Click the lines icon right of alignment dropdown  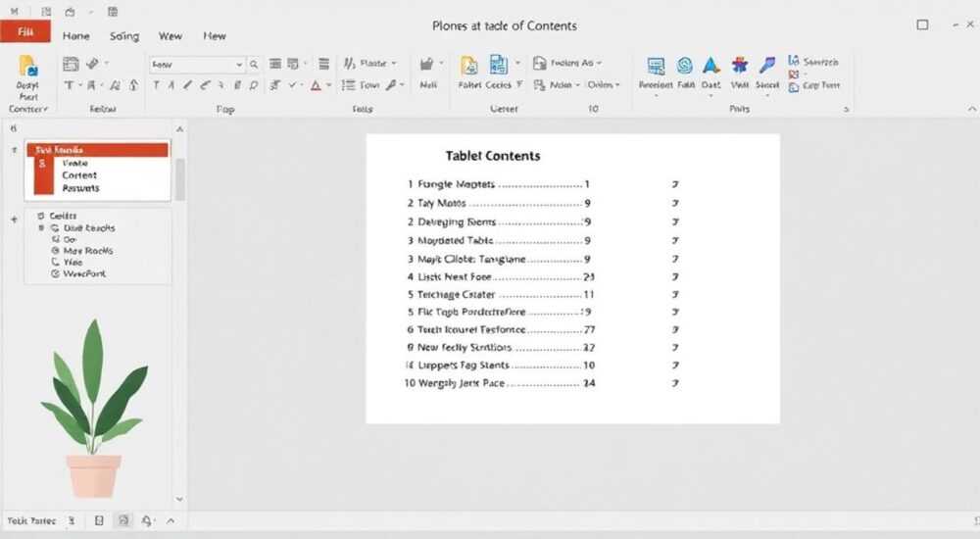click(x=323, y=64)
